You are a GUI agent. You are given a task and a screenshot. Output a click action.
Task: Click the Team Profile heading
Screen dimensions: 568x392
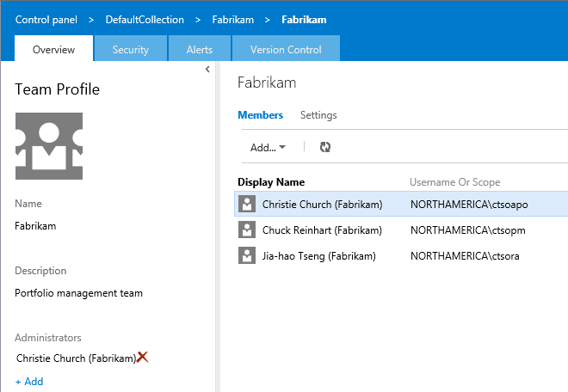point(58,89)
